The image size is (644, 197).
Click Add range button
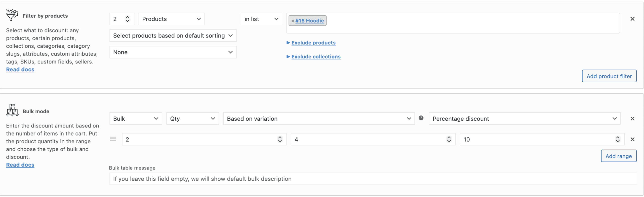pos(619,156)
